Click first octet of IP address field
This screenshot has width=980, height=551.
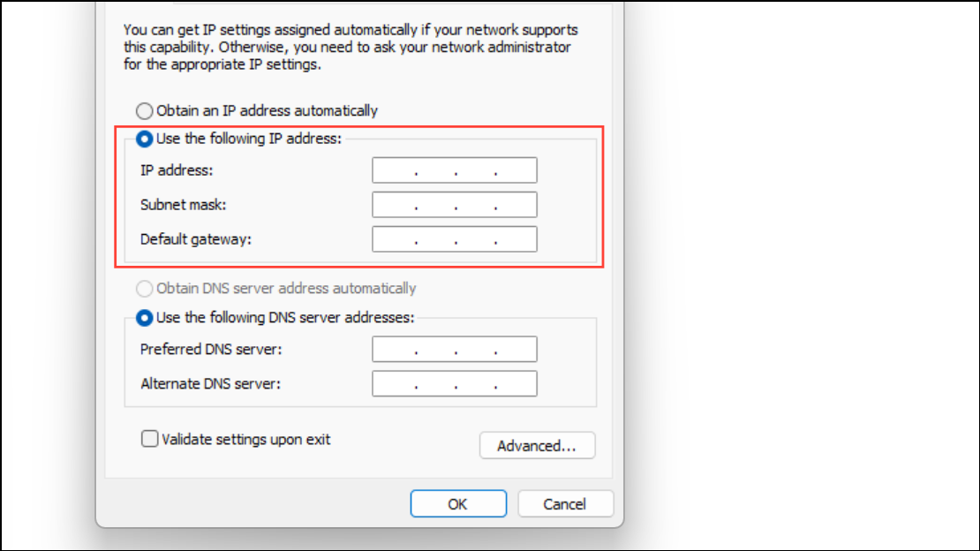(394, 170)
